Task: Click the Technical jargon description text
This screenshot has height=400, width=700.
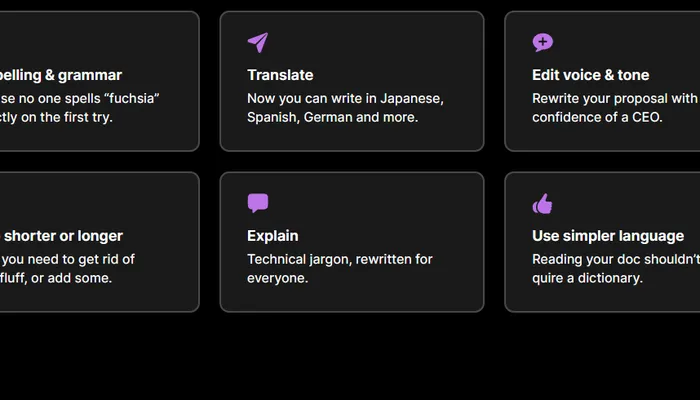Action: point(339,268)
